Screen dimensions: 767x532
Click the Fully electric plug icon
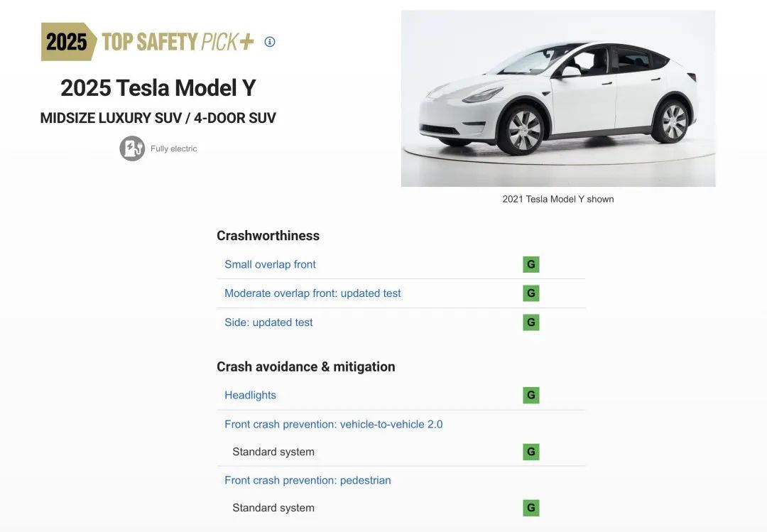(132, 148)
